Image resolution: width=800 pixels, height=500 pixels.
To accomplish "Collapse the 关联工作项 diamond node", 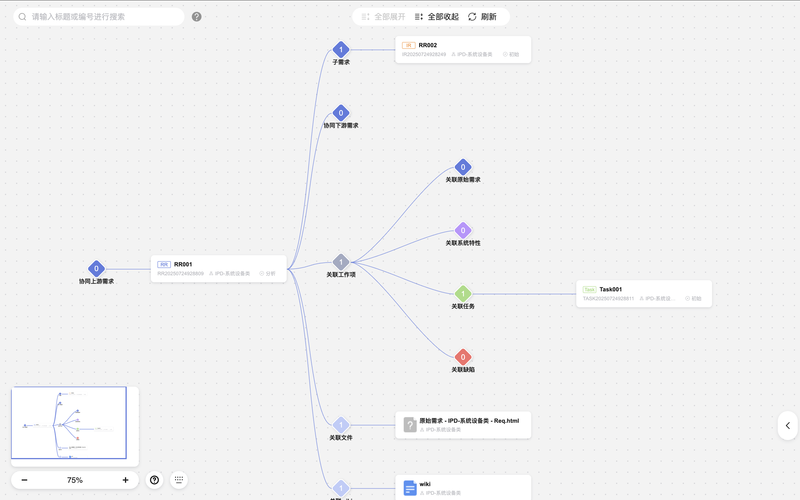I will coord(341,262).
